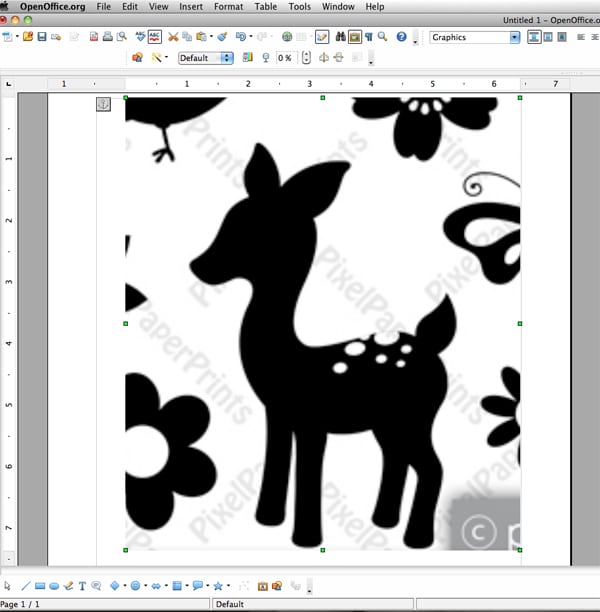This screenshot has width=600, height=612.
Task: Select the Line drawing tool
Action: 26,586
